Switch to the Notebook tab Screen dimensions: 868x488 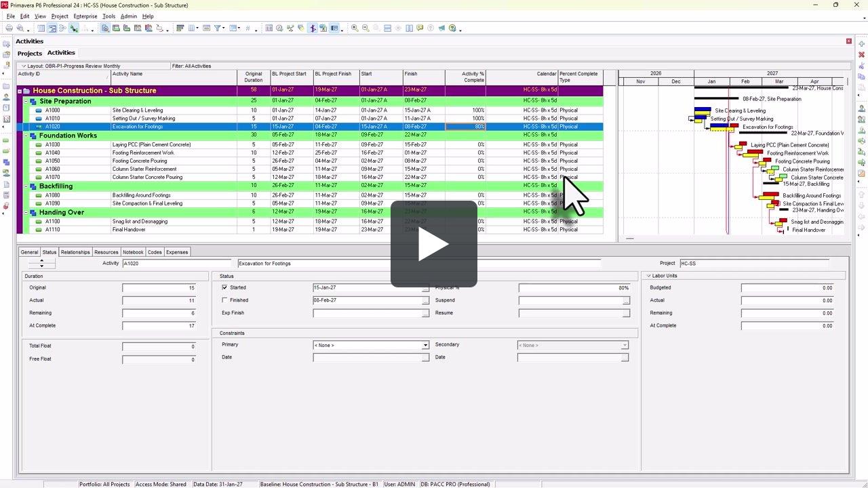133,252
